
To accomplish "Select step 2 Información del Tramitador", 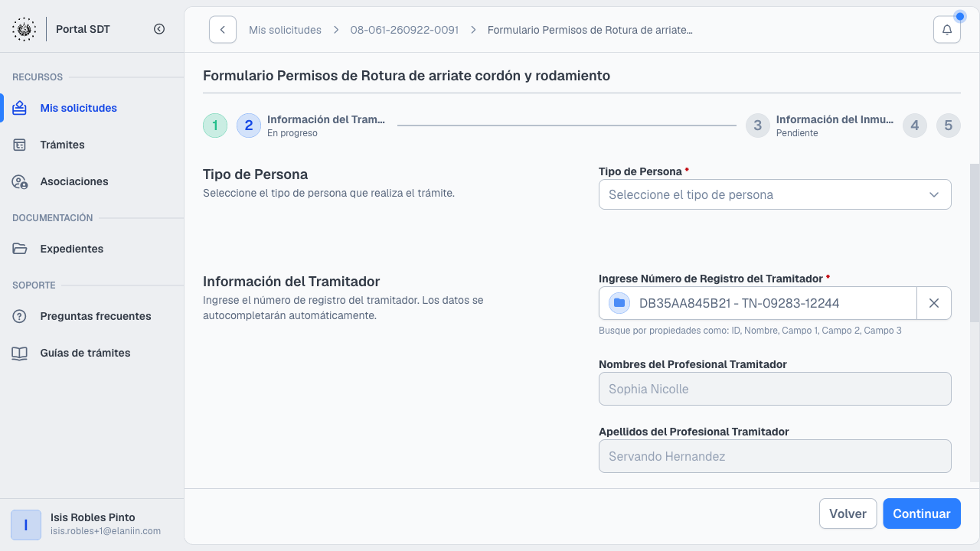I will [311, 126].
